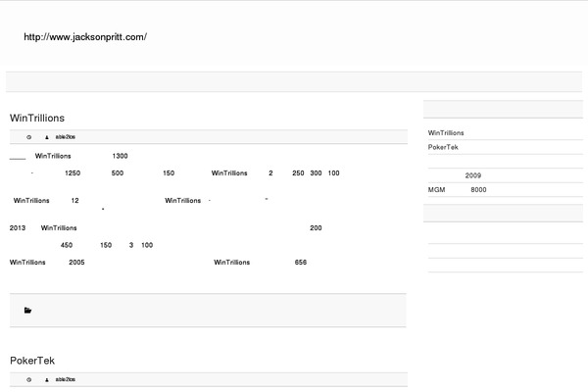Click the number 1300 in the post
Viewport: 588px width, 392px height.
pyautogui.click(x=120, y=156)
